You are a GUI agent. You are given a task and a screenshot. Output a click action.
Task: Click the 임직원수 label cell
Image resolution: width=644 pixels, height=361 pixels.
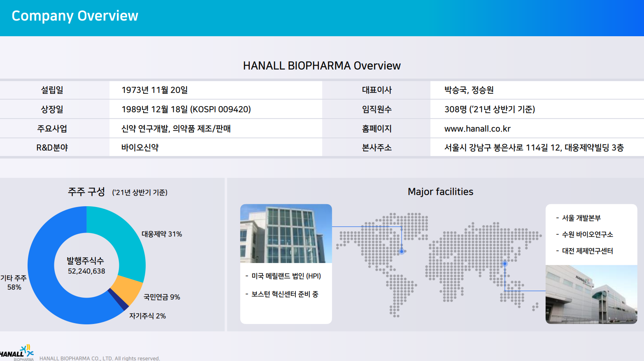click(x=376, y=109)
